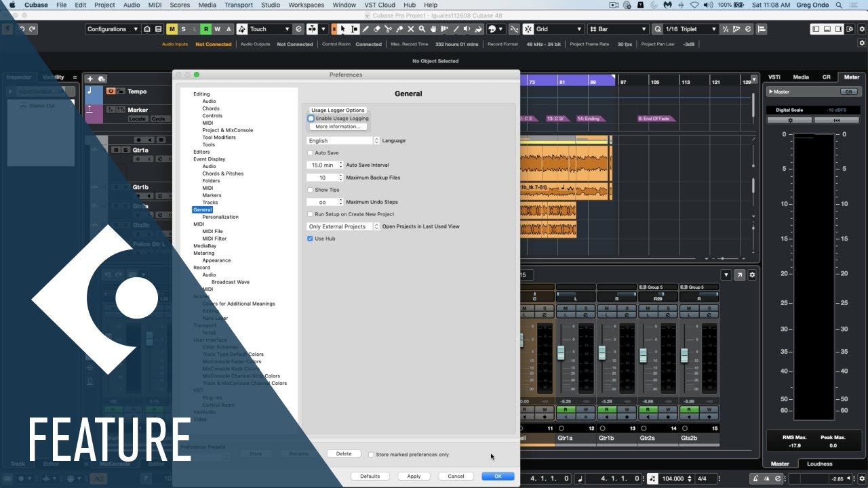Click the Redo arrow icon
Viewport: 868px width, 488px height.
[x=33, y=29]
